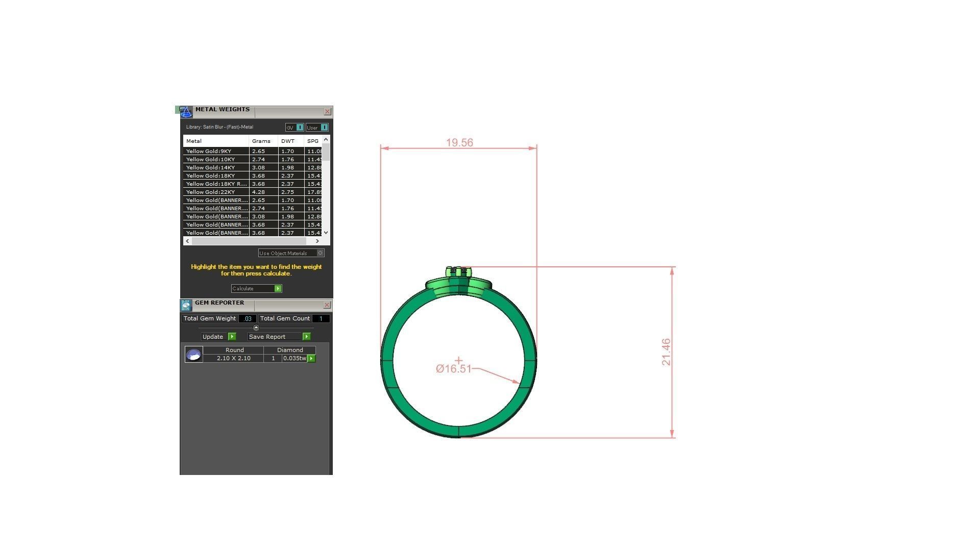
Task: Click the Update button
Action: [213, 337]
